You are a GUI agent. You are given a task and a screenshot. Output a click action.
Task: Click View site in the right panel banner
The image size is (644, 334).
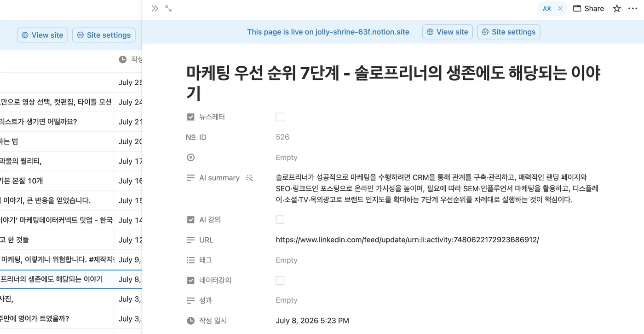pyautogui.click(x=448, y=32)
